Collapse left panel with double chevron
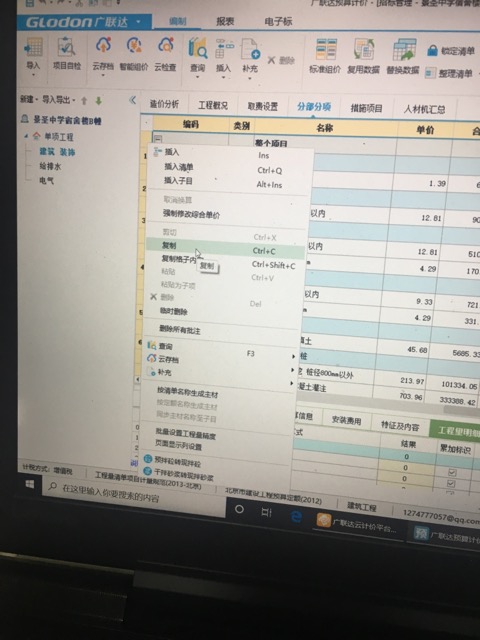 tap(132, 100)
